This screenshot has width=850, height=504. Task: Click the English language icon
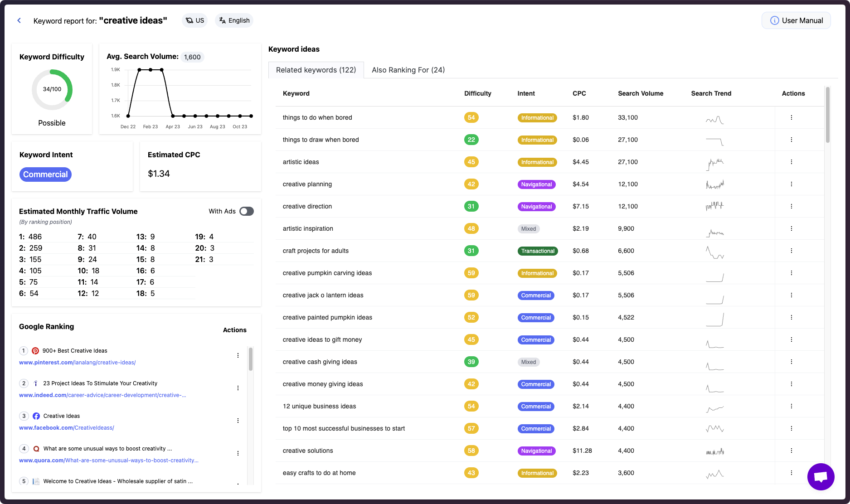pos(222,20)
